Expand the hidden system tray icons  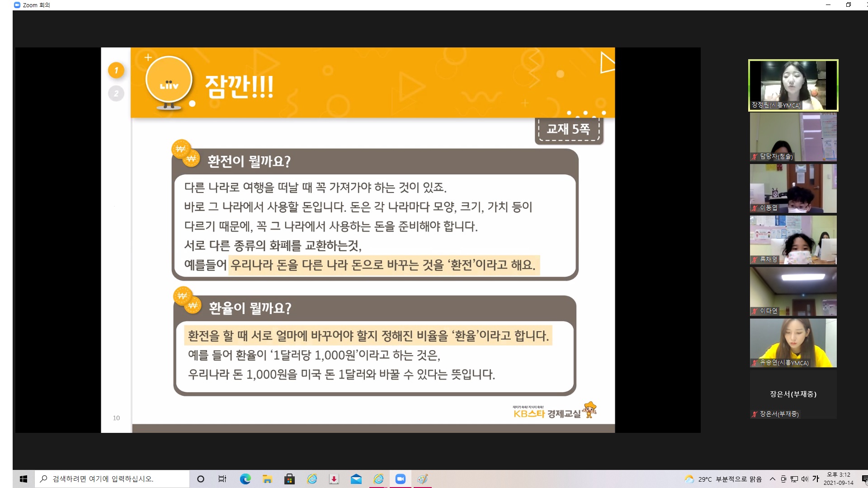[x=773, y=479]
